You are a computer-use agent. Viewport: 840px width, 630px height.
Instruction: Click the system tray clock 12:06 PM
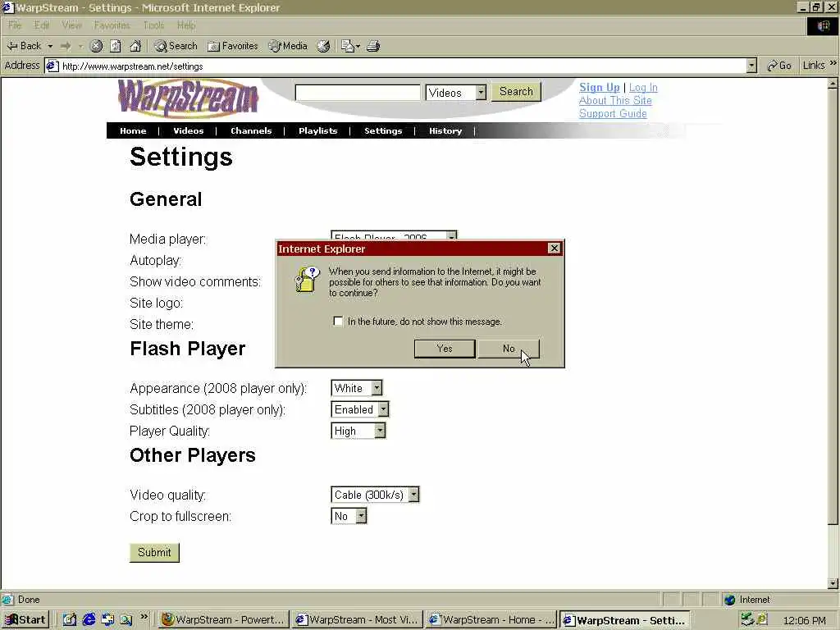(x=804, y=620)
